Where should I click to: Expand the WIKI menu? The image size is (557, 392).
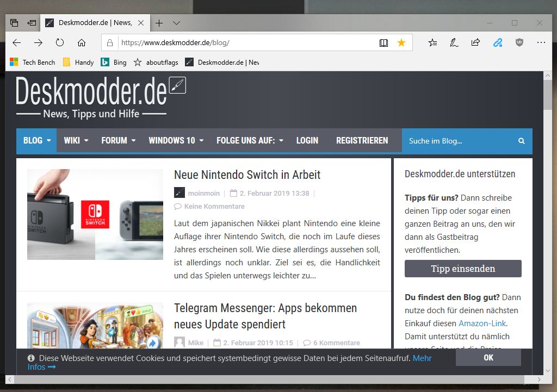76,141
